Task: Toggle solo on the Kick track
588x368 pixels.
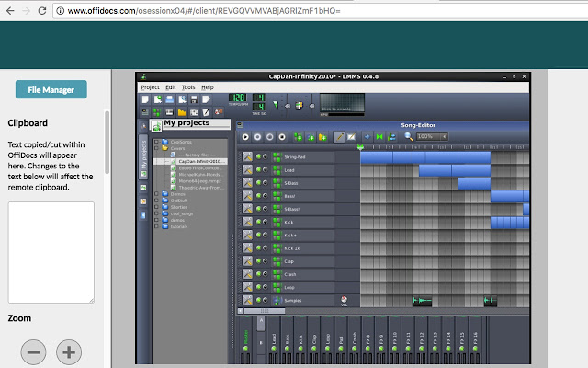Action: [266, 223]
